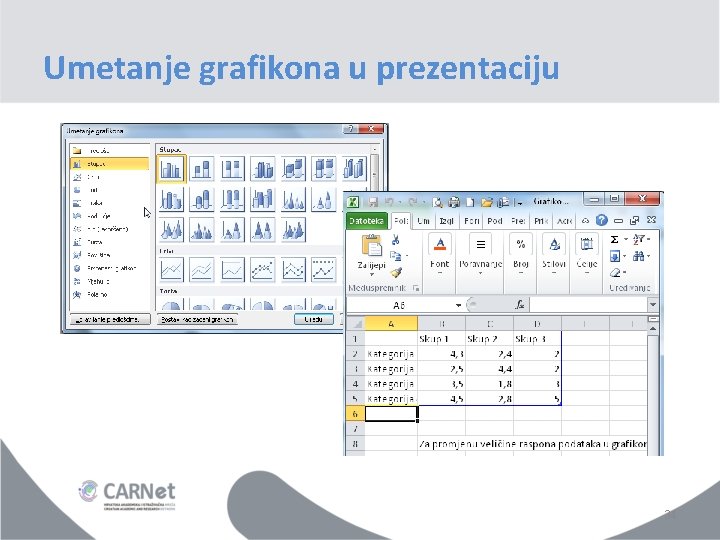Image resolution: width=720 pixels, height=540 pixels.
Task: Select the 3-D clustered column chart icon
Action: pos(263,169)
